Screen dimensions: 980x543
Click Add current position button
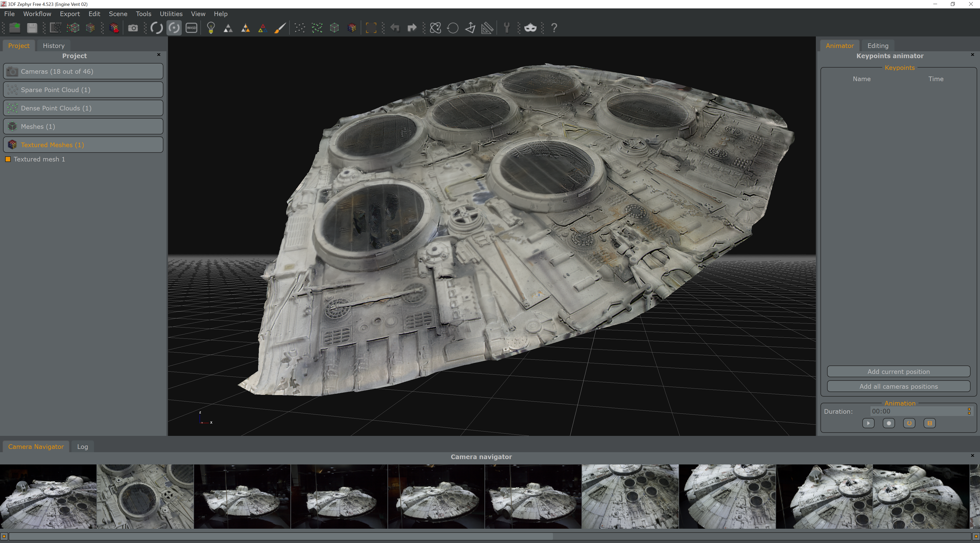[899, 372]
